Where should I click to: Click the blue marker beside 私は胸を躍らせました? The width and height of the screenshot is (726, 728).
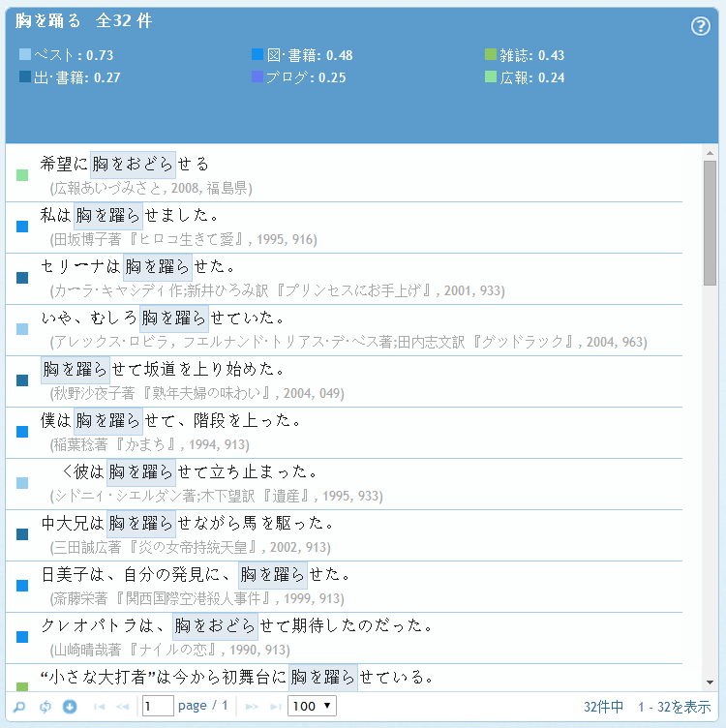point(22,227)
